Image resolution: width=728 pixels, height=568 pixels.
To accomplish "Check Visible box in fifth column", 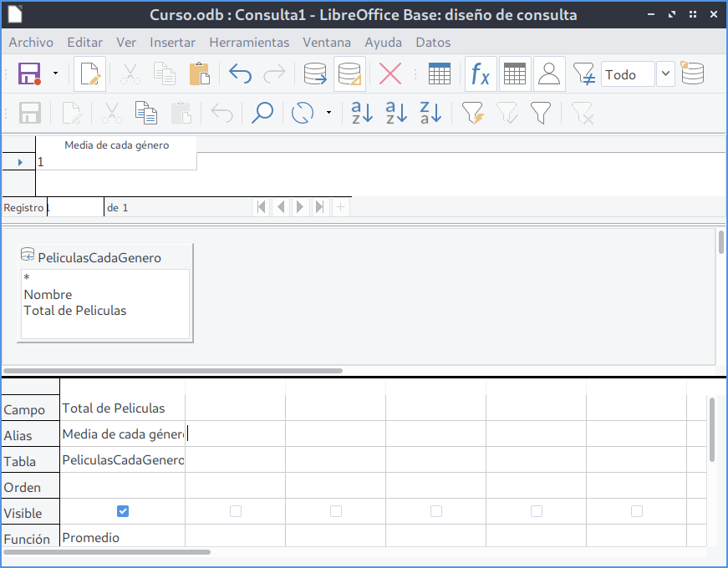I will pos(537,511).
